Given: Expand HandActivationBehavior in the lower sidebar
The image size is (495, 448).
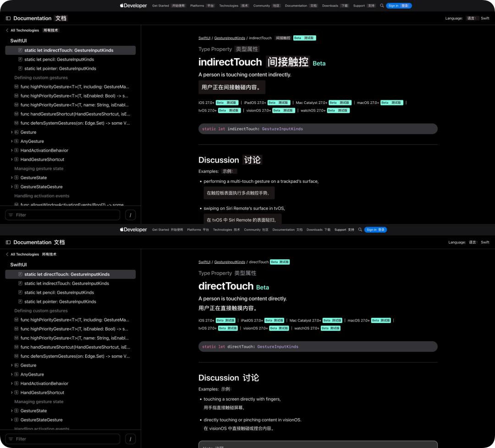Looking at the screenshot, I should pyautogui.click(x=11, y=383).
